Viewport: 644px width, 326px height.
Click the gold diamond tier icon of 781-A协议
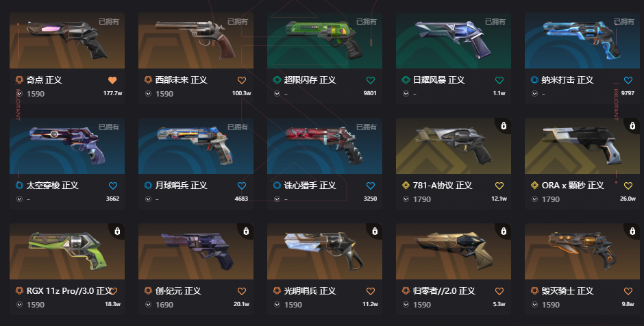pos(406,185)
